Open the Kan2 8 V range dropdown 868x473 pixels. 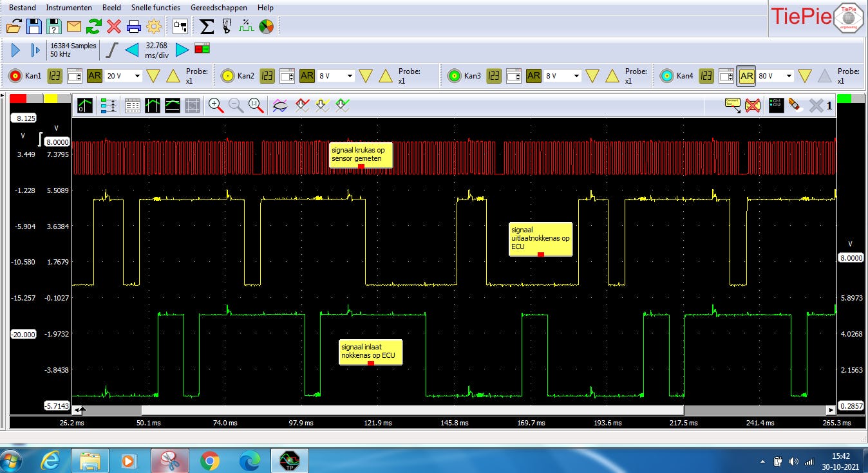[x=350, y=76]
